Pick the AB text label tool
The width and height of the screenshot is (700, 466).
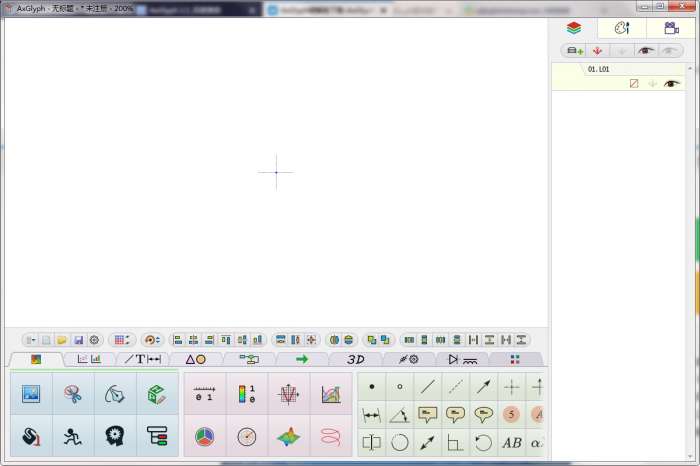(511, 442)
